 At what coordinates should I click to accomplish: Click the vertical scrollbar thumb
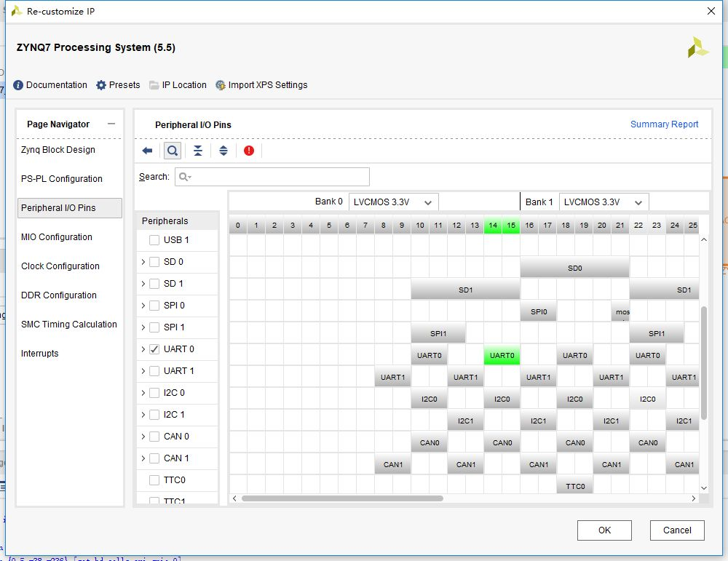click(704, 363)
